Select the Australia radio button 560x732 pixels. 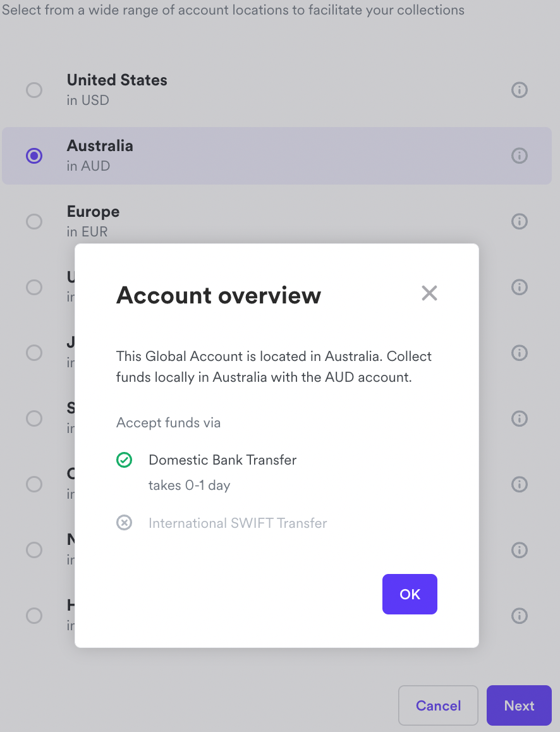[x=34, y=156]
